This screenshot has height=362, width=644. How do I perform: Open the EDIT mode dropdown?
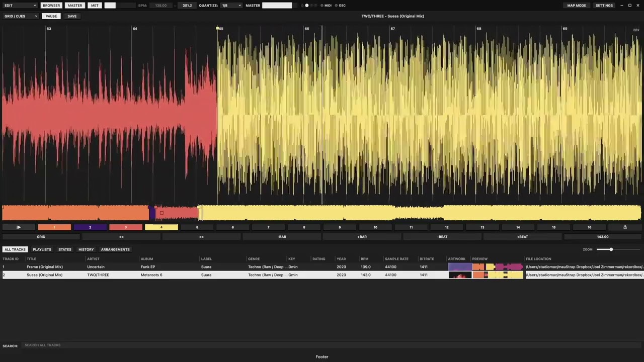[x=20, y=6]
